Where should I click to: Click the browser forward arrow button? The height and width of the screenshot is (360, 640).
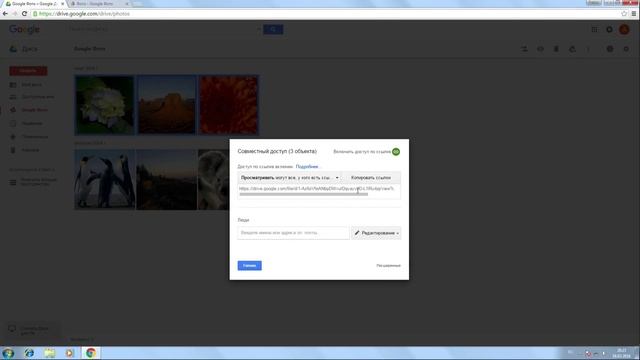pos(15,13)
